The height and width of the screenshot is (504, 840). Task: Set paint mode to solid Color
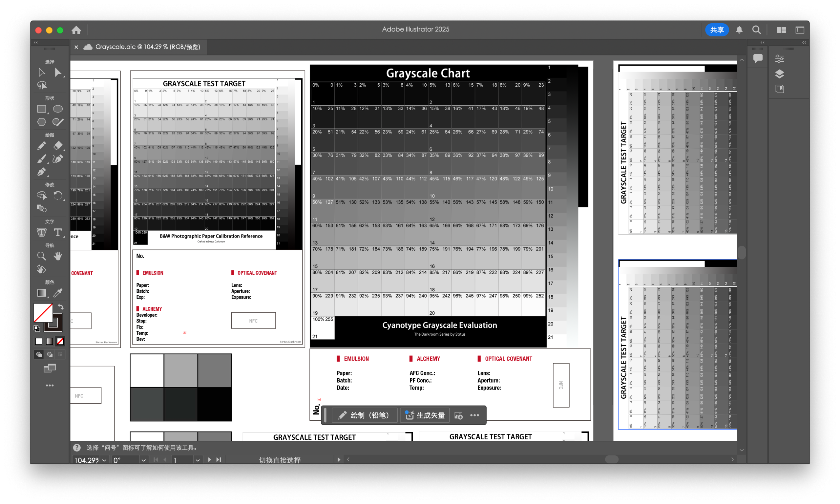coord(39,341)
